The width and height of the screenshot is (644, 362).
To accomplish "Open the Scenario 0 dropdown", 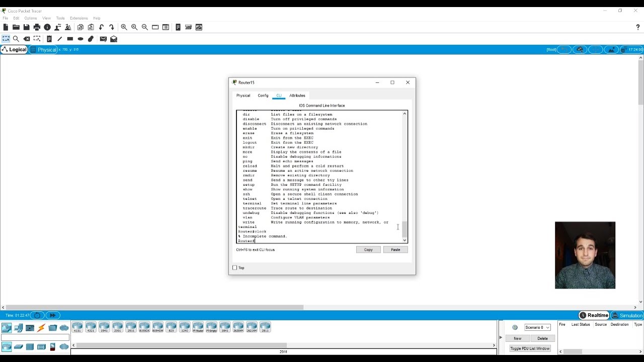I will pos(537,327).
